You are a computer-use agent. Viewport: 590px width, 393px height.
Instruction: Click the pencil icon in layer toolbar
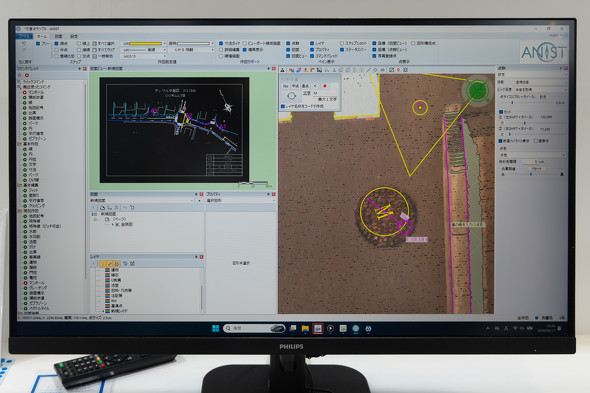[109, 264]
